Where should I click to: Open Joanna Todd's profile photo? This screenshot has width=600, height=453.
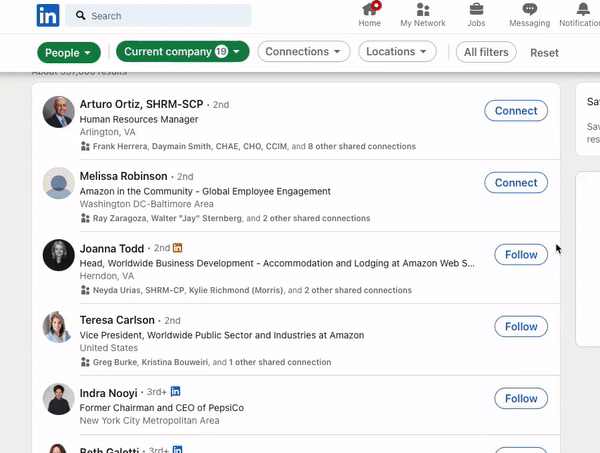[x=58, y=255]
